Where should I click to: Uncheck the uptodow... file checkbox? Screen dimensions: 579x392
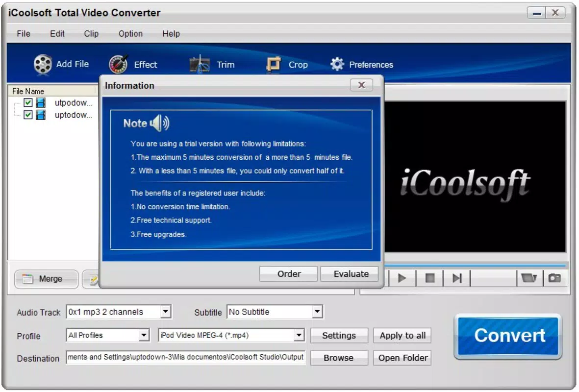point(27,115)
